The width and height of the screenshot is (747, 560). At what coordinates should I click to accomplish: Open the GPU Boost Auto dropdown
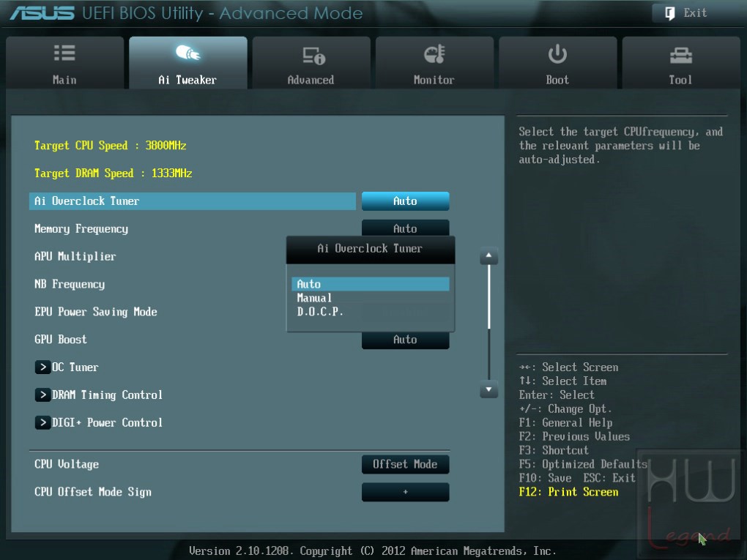pyautogui.click(x=406, y=340)
